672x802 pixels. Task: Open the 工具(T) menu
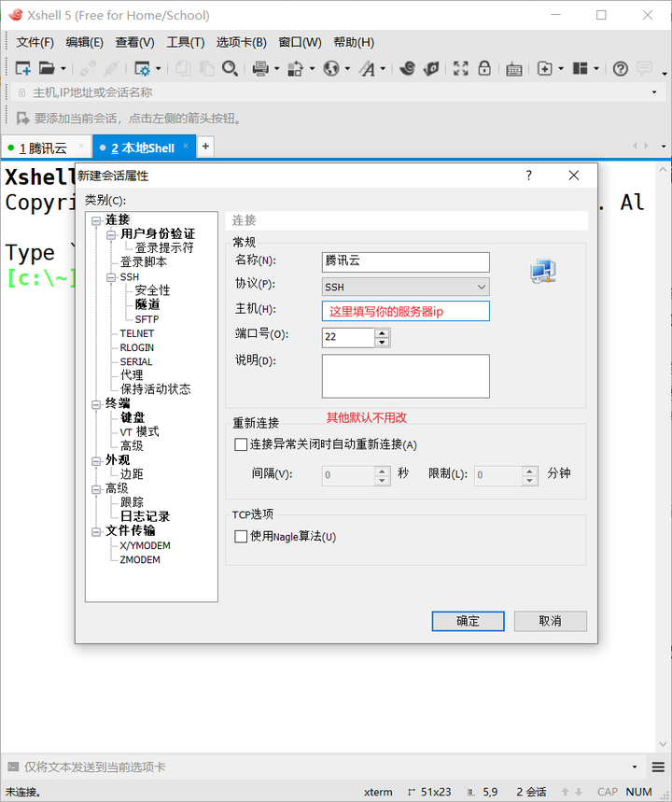point(185,42)
